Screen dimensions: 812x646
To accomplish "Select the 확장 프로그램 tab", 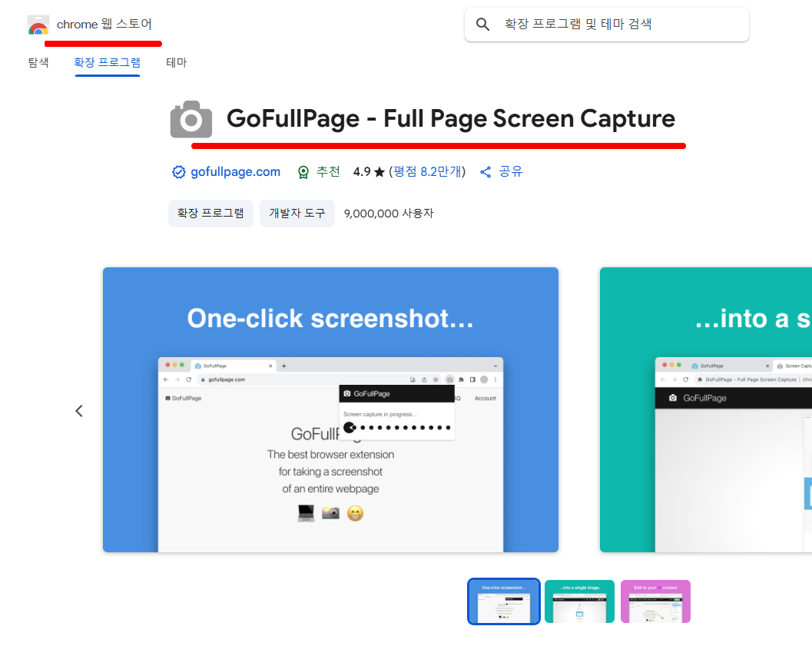I will click(x=108, y=63).
